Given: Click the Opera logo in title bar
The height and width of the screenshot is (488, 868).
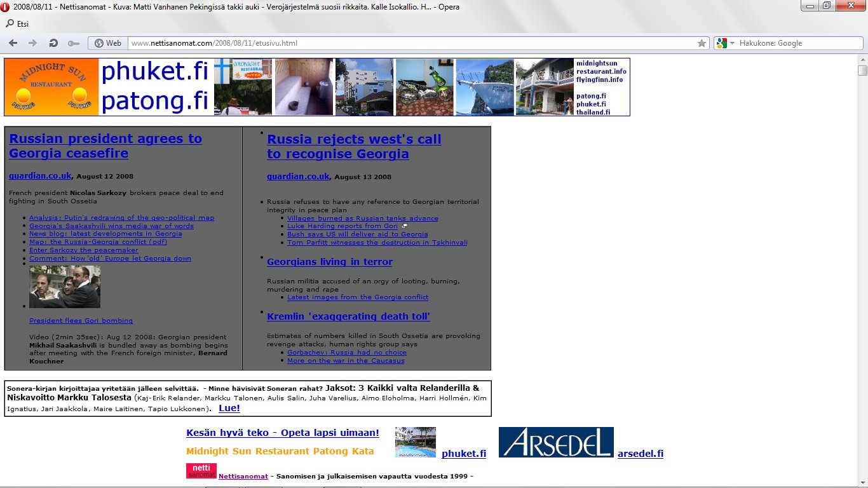Looking at the screenshot, I should coord(6,7).
